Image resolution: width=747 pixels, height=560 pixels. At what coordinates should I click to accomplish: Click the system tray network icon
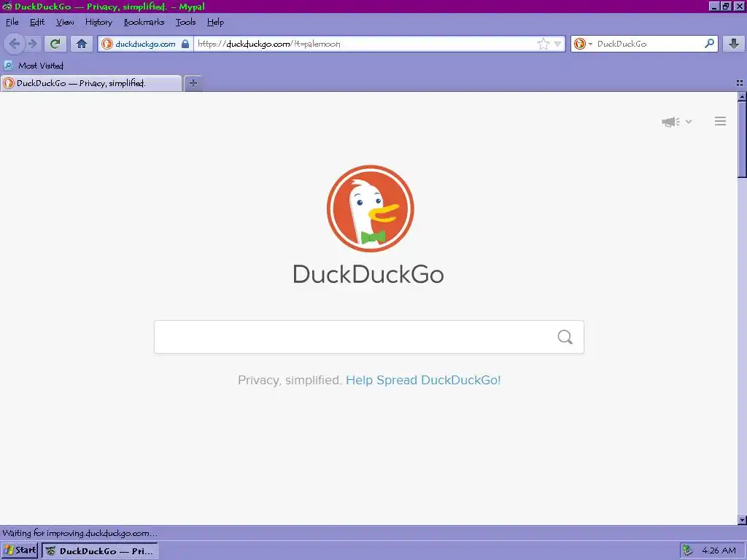pyautogui.click(x=687, y=551)
